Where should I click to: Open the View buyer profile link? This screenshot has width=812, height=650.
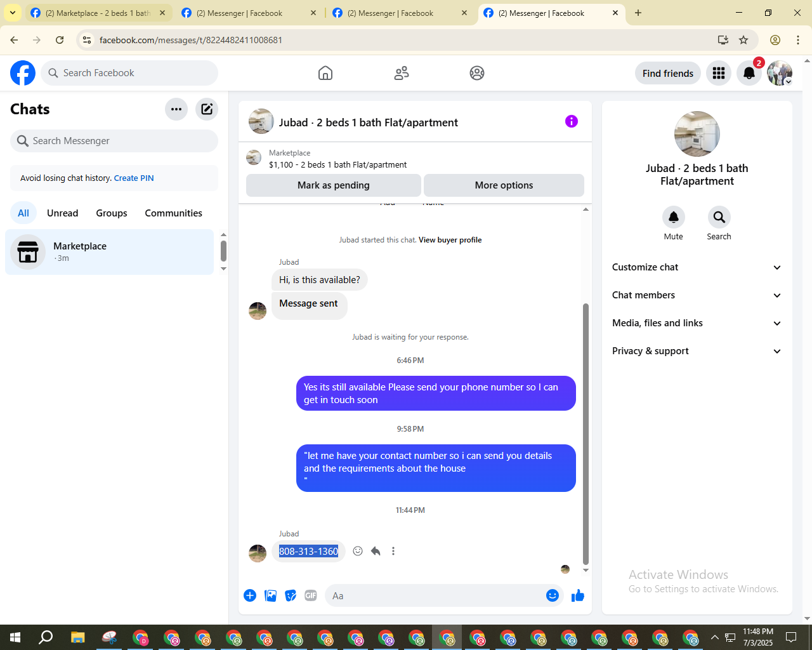click(450, 240)
